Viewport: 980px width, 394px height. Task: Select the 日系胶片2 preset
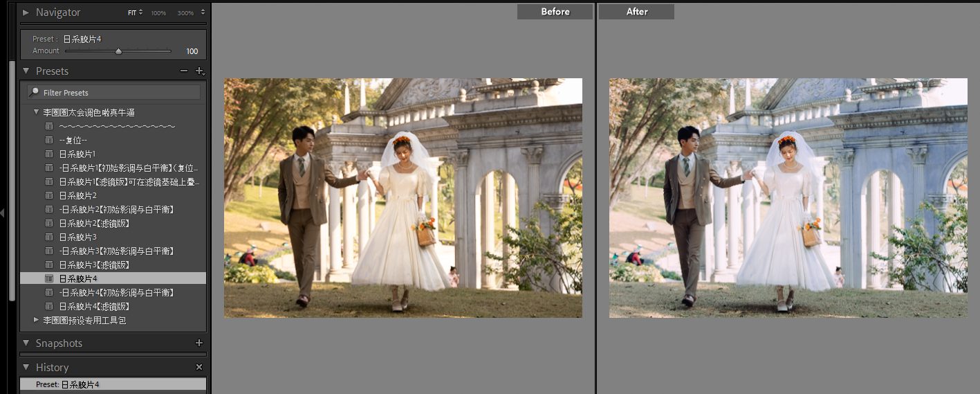77,195
